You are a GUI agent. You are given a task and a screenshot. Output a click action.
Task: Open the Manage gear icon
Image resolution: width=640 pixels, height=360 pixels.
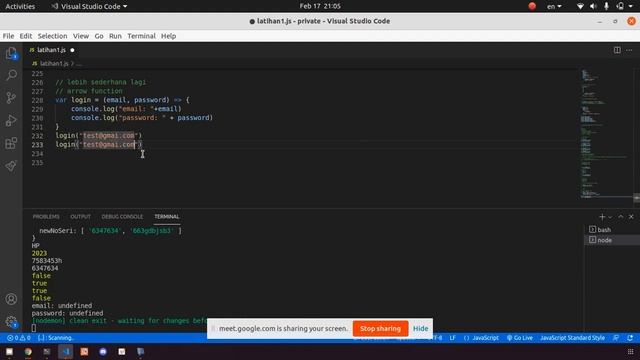coord(11,322)
